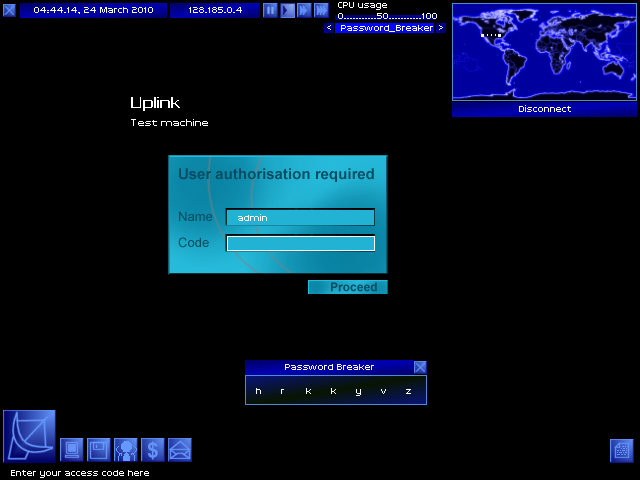Click the letter r in Password Breaker
Image resolution: width=640 pixels, height=480 pixels.
282,391
